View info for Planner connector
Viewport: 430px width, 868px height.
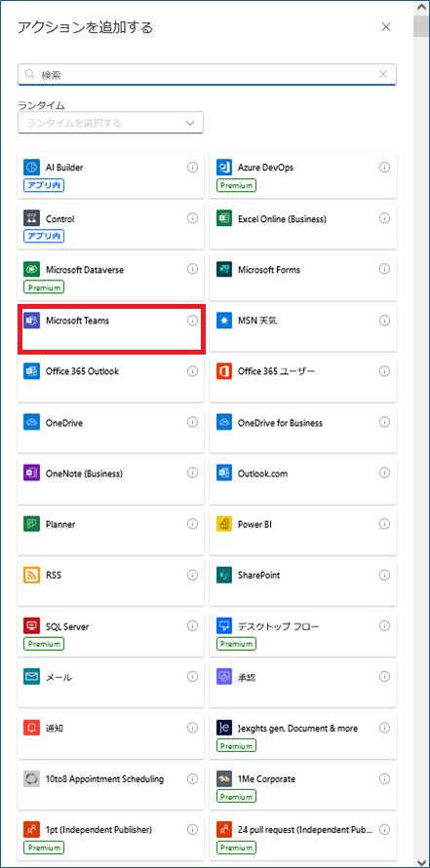(192, 524)
